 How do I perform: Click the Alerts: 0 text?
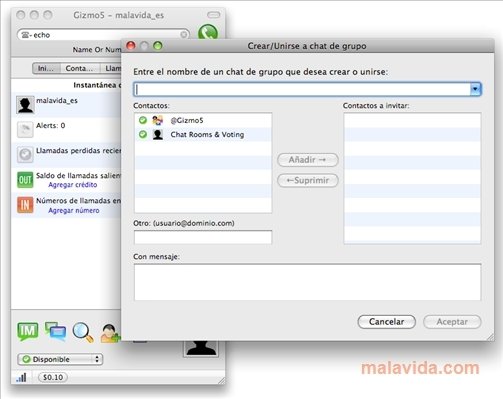click(50, 126)
